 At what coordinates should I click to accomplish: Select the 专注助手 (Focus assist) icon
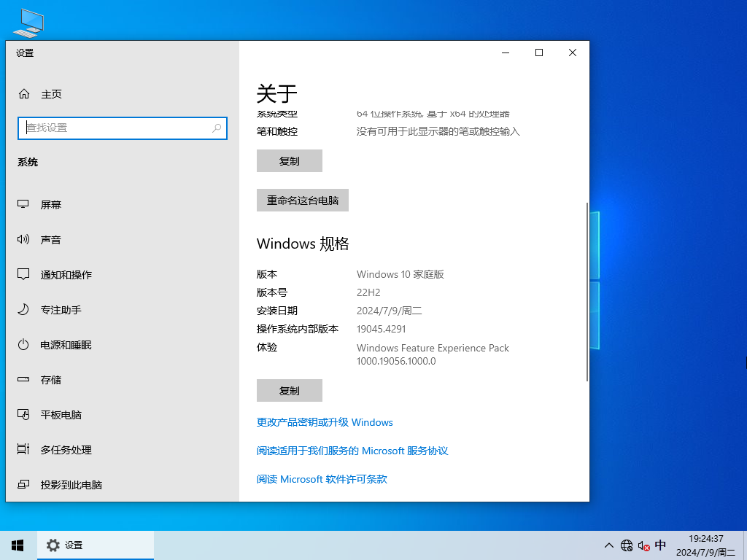[x=23, y=310]
